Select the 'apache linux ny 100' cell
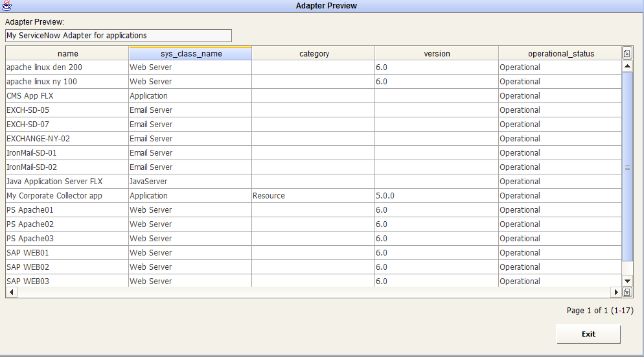Viewport: 644px width, 358px height. tap(67, 81)
